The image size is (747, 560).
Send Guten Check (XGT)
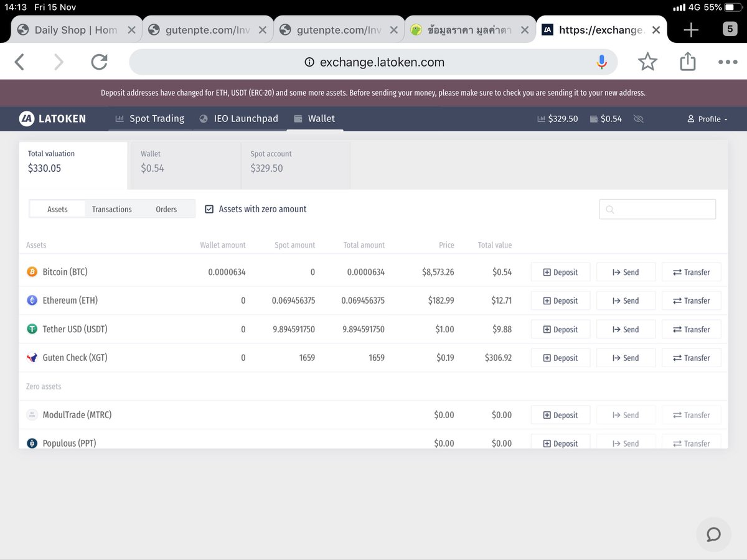point(626,358)
